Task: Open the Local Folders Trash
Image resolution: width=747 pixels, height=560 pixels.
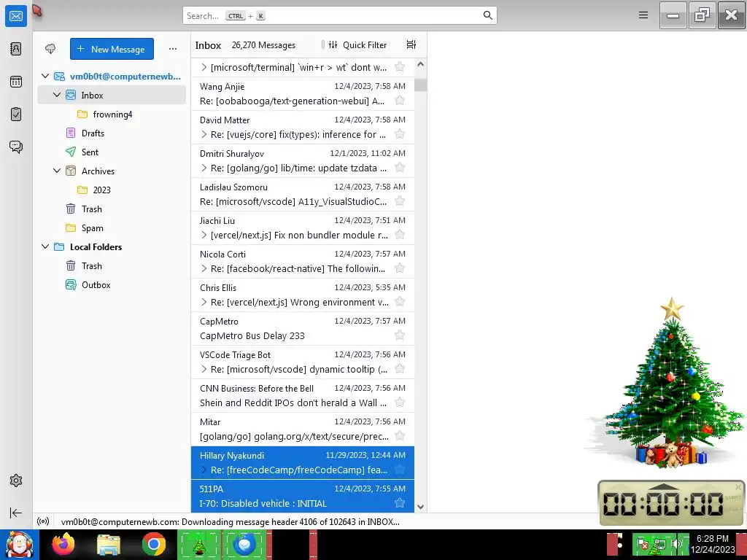Action: [112, 265]
